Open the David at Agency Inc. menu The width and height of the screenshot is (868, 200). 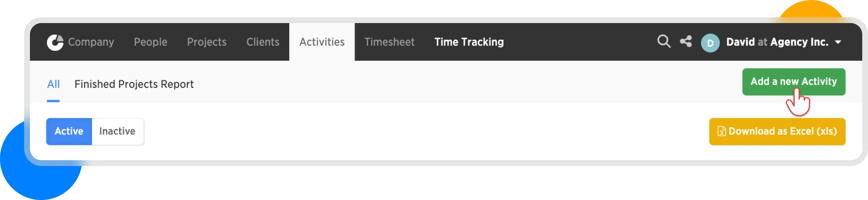click(777, 42)
